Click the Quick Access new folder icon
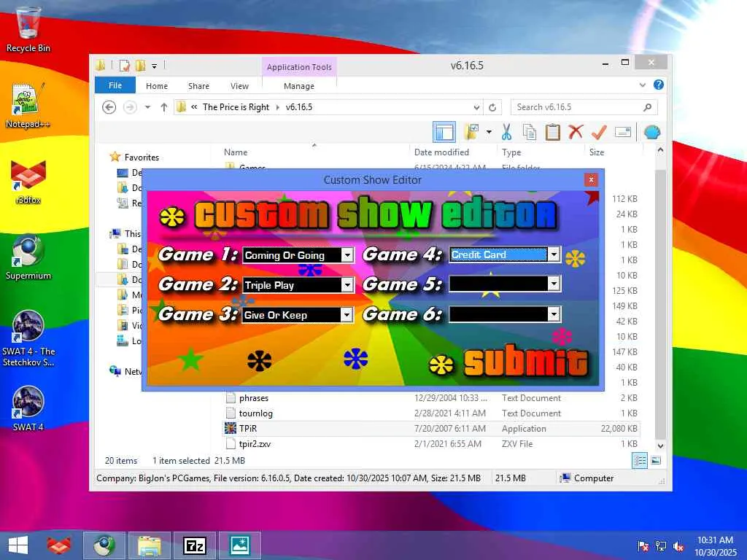The image size is (747, 560). pyautogui.click(x=141, y=66)
